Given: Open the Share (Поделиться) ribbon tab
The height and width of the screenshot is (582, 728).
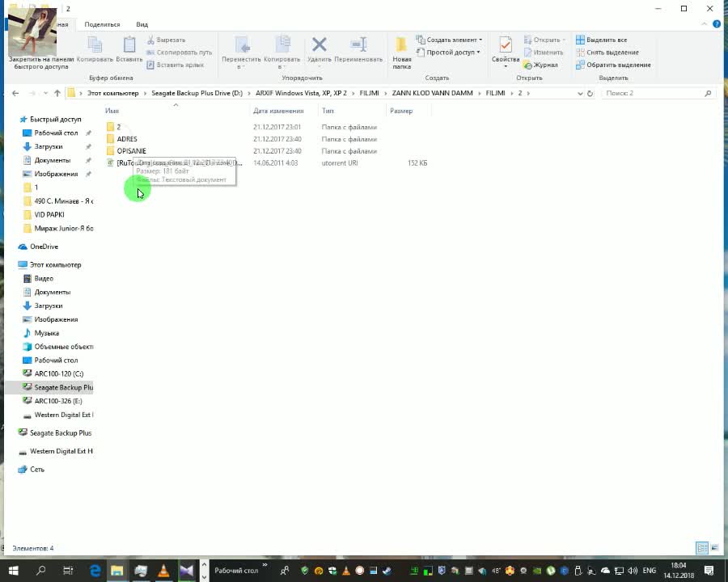Looking at the screenshot, I should pos(102,24).
